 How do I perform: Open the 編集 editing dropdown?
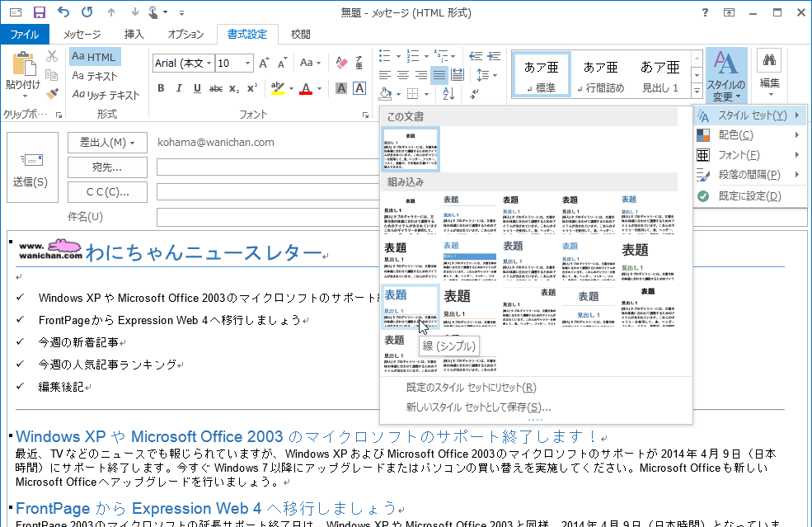tap(769, 74)
